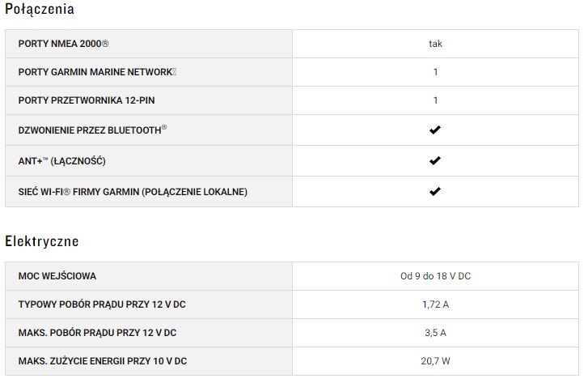Select PORTY GARMIN MARINE NETWORK label
This screenshot has width=588, height=383.
[x=97, y=72]
